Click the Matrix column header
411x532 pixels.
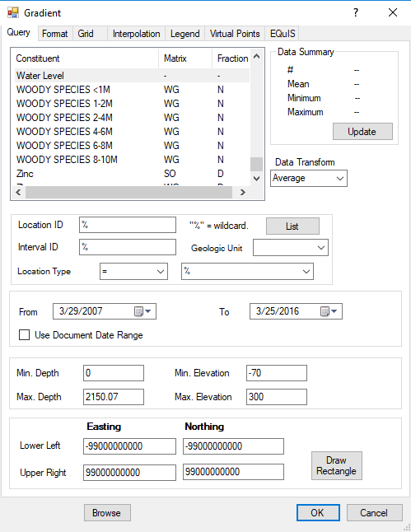point(185,58)
